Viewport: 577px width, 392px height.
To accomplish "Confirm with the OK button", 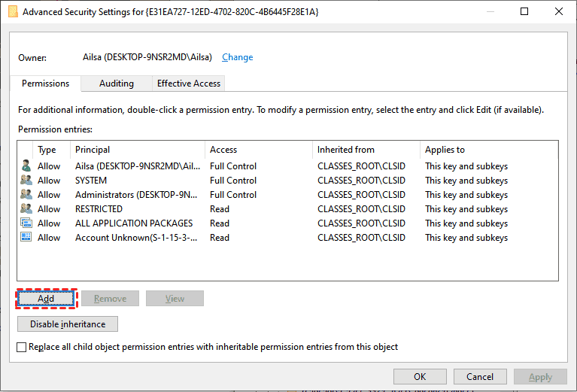I will [x=420, y=377].
